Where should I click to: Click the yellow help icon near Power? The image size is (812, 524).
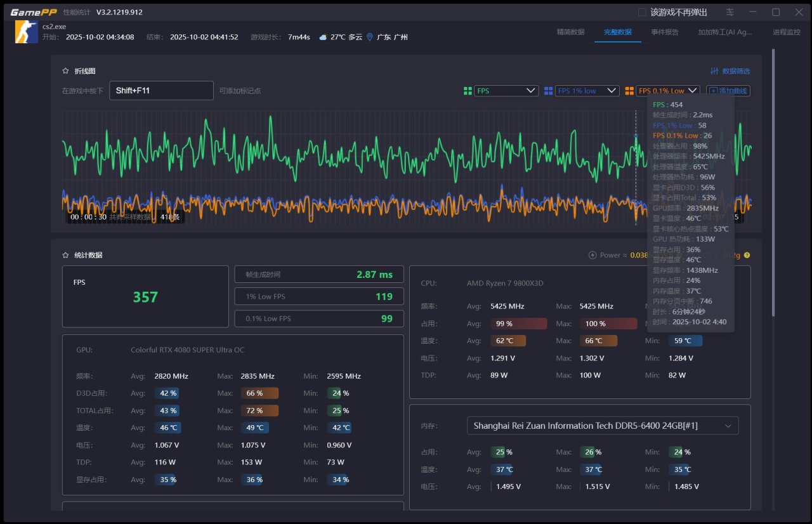coord(747,255)
